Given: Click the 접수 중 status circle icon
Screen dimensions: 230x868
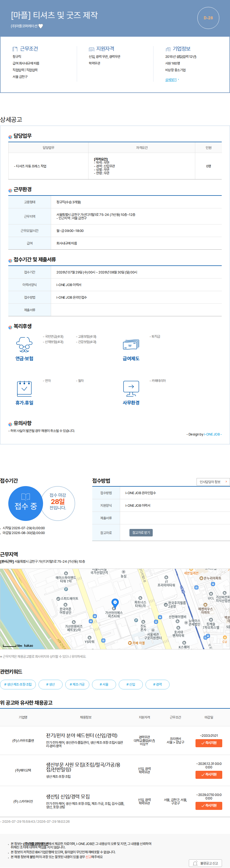Looking at the screenshot, I should [26, 503].
